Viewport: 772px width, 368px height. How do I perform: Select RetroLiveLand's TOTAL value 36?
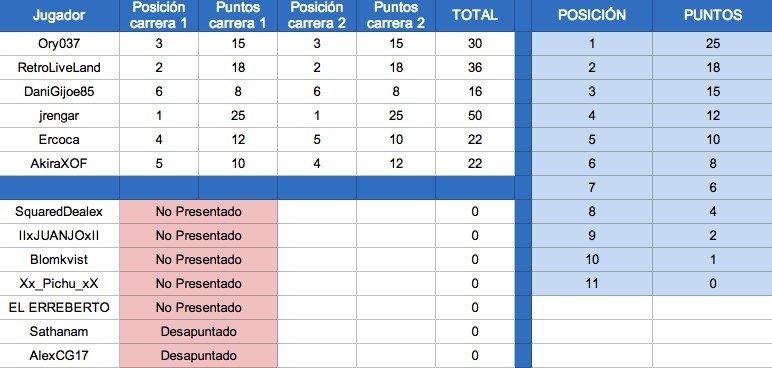pyautogui.click(x=475, y=67)
